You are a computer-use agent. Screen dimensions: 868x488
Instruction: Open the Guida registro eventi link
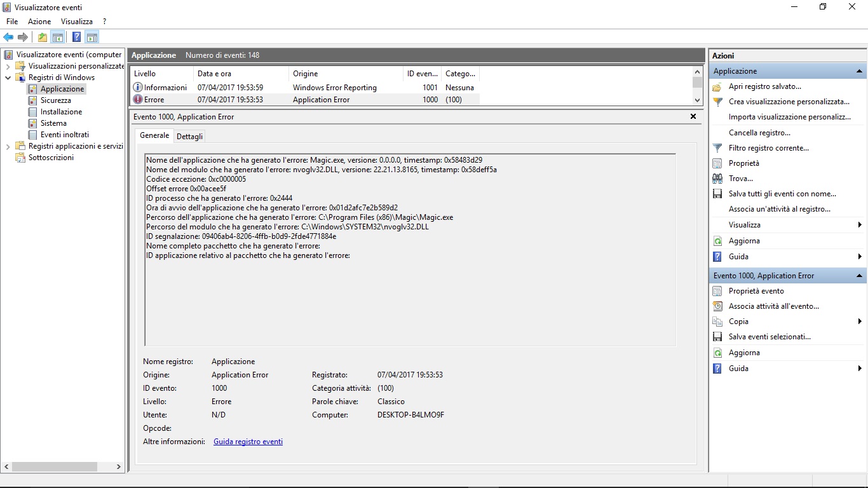pos(248,442)
